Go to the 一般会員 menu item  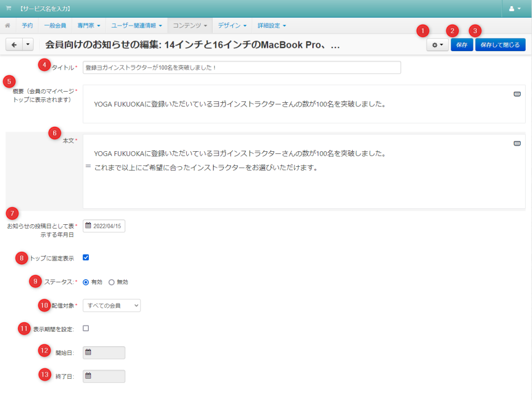55,26
